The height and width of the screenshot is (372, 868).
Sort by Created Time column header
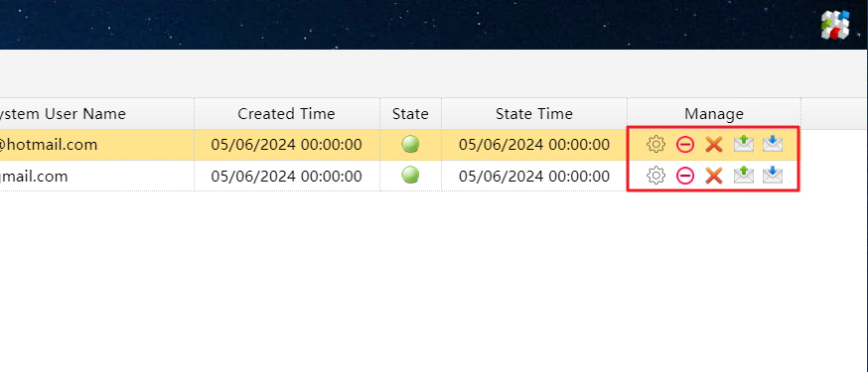click(287, 114)
